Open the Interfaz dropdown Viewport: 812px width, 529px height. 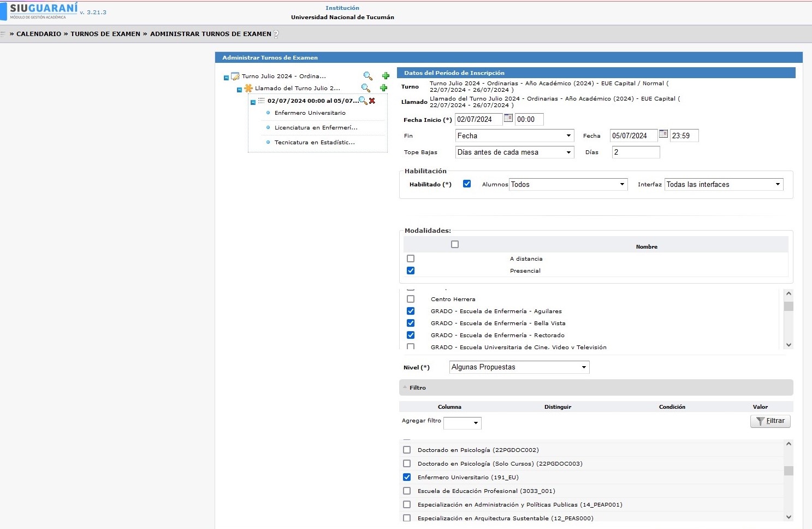click(x=723, y=185)
